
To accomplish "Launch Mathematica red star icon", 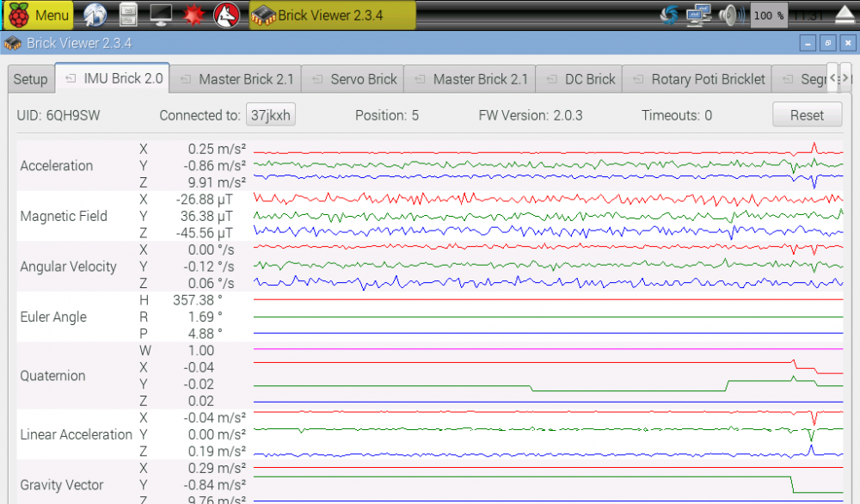I will pyautogui.click(x=193, y=15).
